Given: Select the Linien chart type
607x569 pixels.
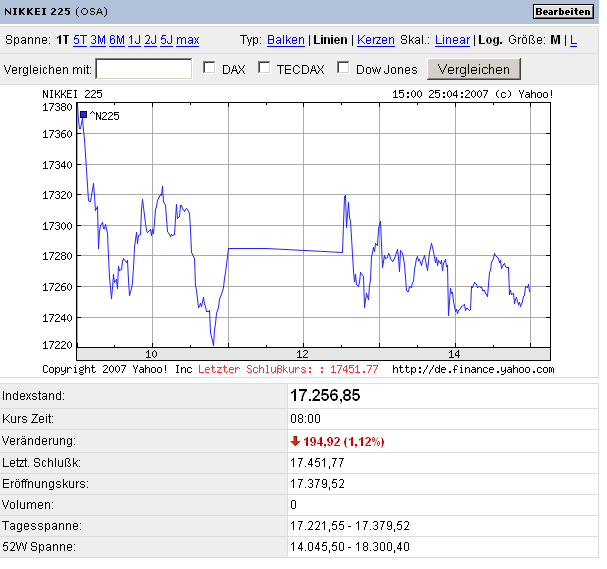Looking at the screenshot, I should point(330,40).
